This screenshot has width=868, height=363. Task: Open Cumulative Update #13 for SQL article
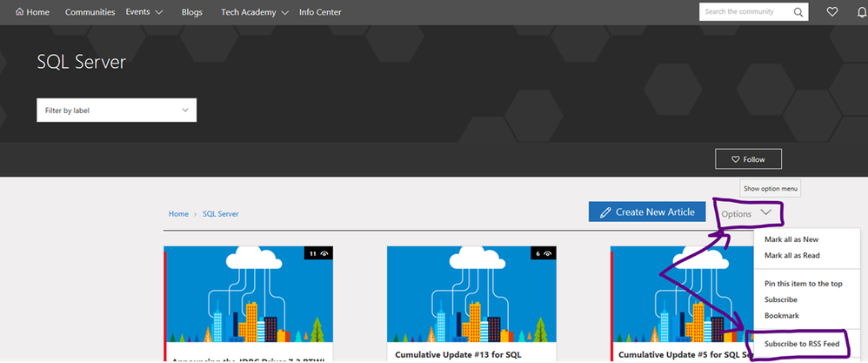(x=457, y=354)
